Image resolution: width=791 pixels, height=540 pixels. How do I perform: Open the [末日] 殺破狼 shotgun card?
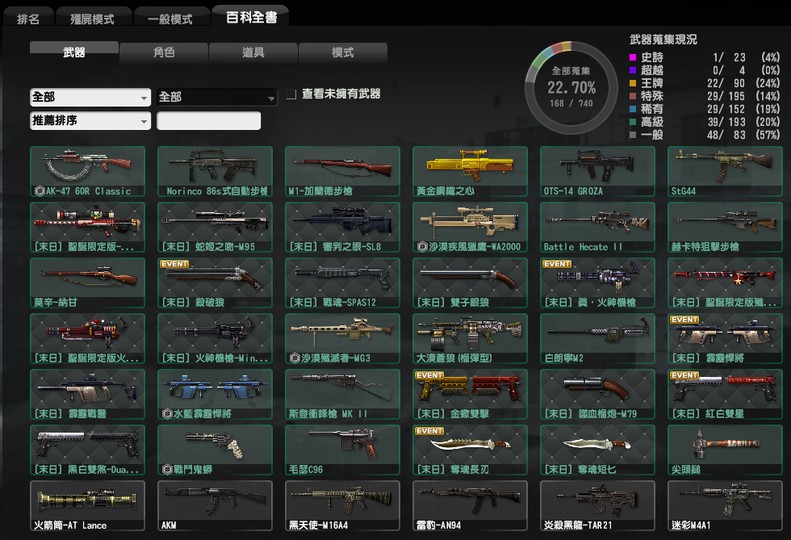coord(215,283)
